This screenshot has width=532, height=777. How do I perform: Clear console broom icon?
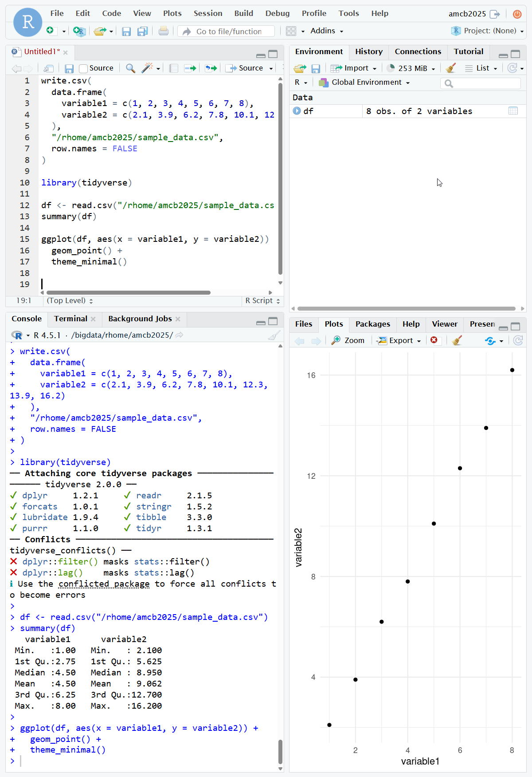274,335
